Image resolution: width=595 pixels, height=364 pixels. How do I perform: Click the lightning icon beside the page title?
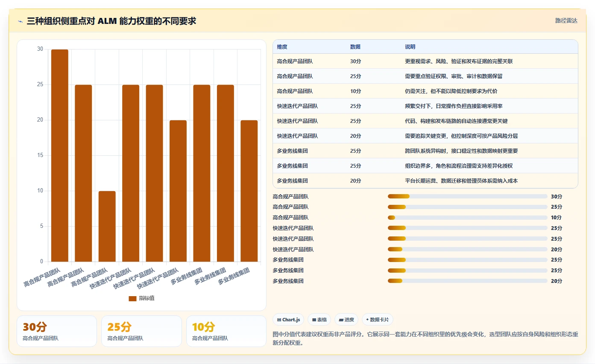point(20,21)
